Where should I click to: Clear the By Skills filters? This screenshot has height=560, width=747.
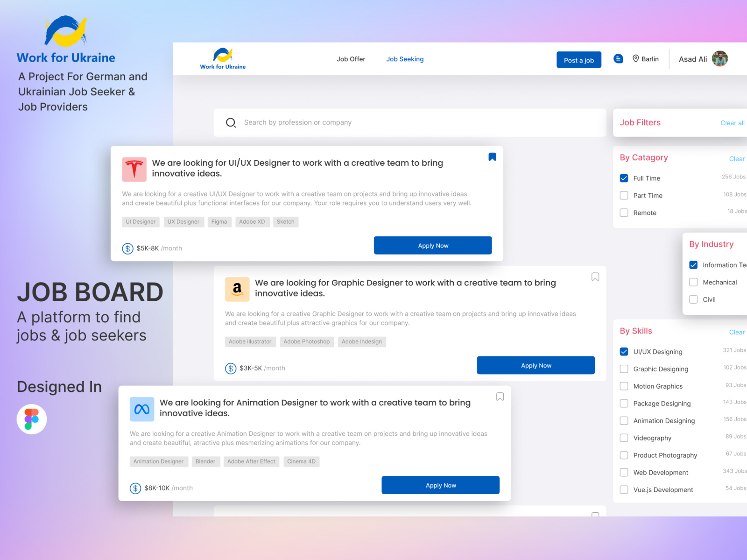click(737, 332)
